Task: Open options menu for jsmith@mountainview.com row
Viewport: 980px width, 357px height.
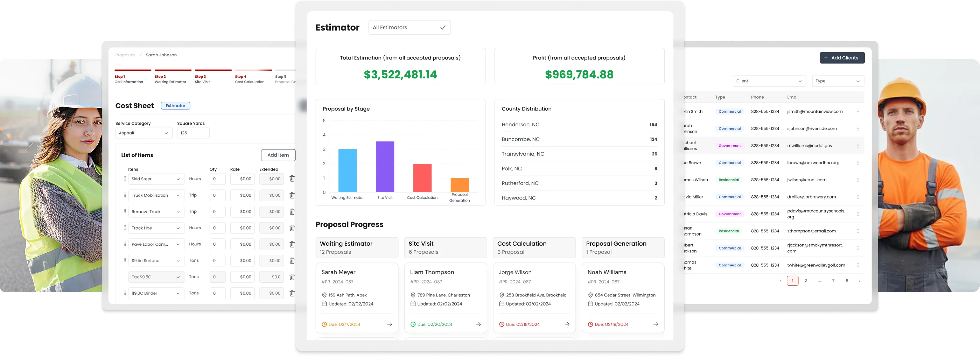Action: pyautogui.click(x=857, y=112)
